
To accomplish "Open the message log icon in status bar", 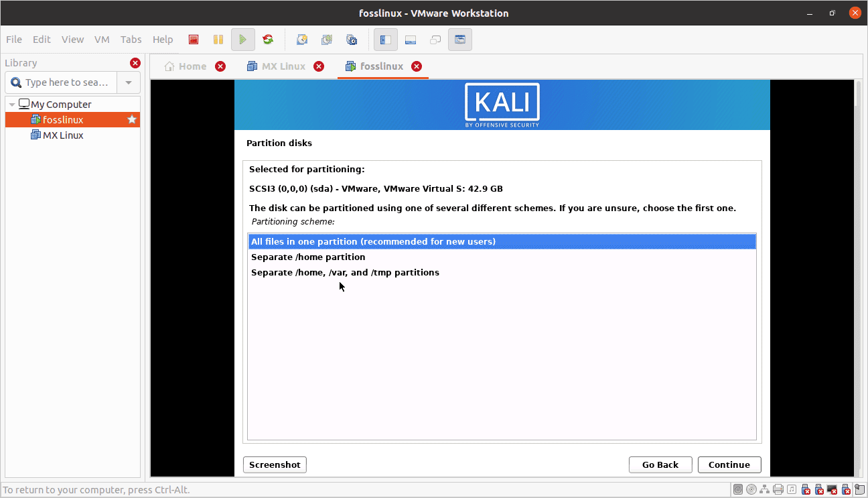I will point(859,490).
